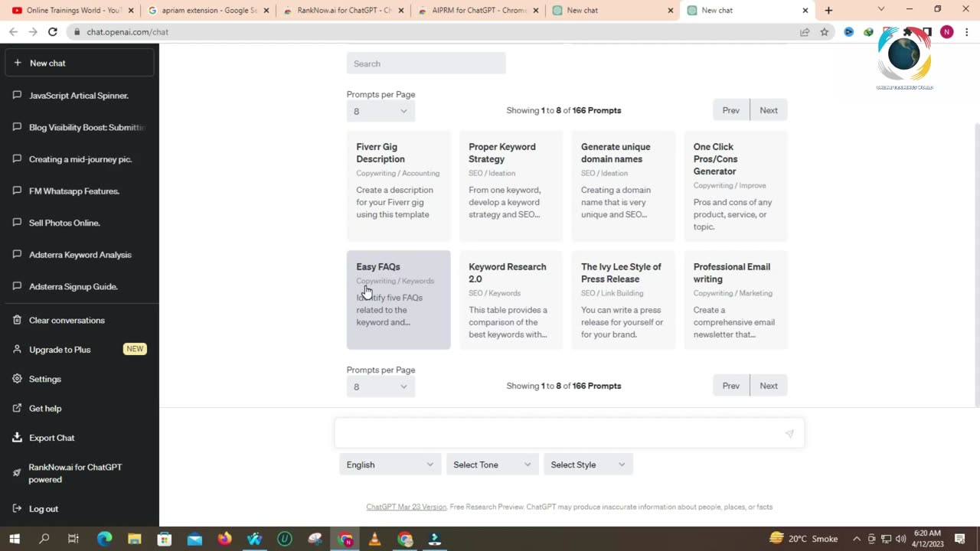Bookmark this page with star icon
The image size is (980, 551).
825,32
